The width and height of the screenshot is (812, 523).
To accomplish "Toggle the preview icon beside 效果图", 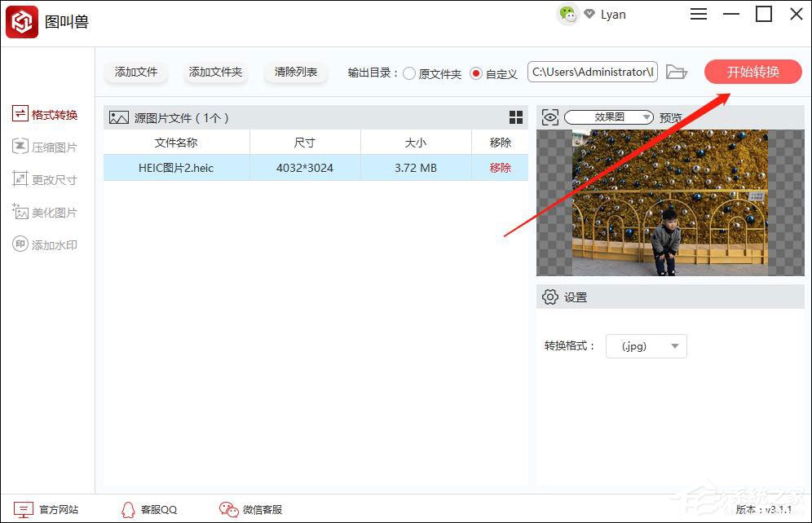I will click(x=550, y=116).
